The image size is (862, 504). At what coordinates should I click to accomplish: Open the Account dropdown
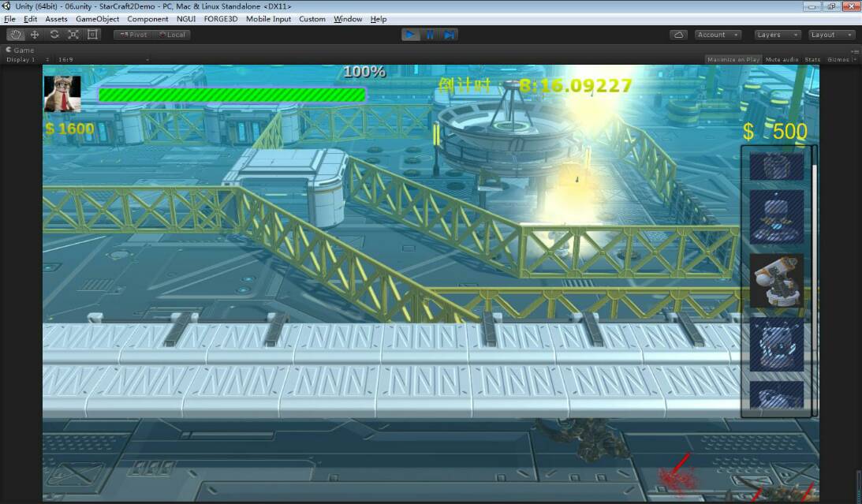718,35
